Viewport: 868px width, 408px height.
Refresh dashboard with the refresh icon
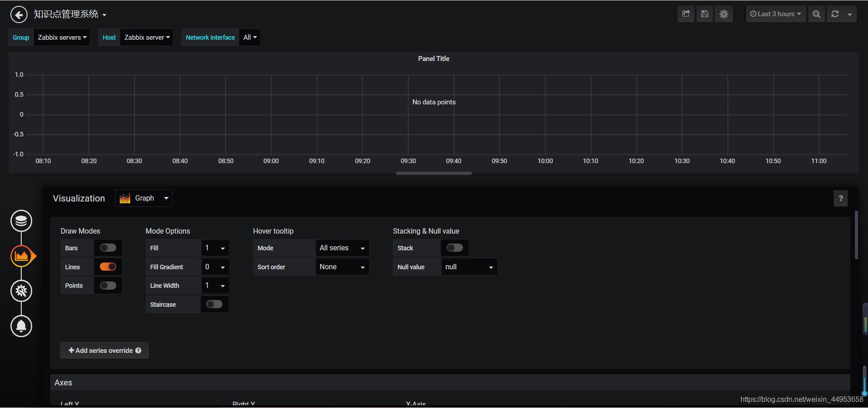(835, 14)
